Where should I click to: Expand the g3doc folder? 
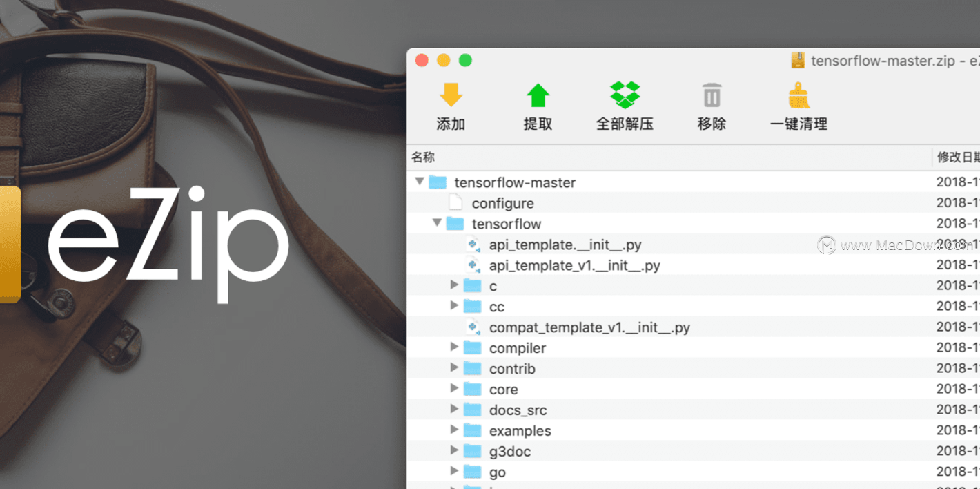coord(454,450)
